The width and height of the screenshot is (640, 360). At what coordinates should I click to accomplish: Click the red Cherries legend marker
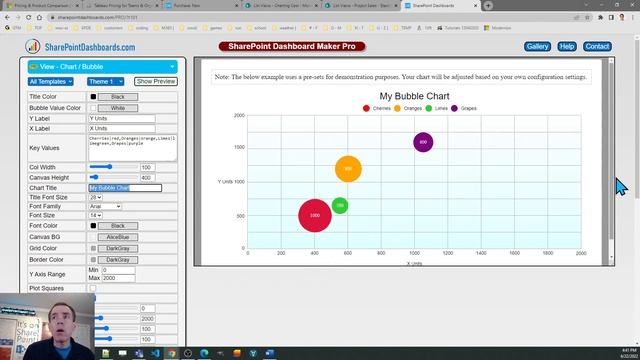click(x=366, y=109)
